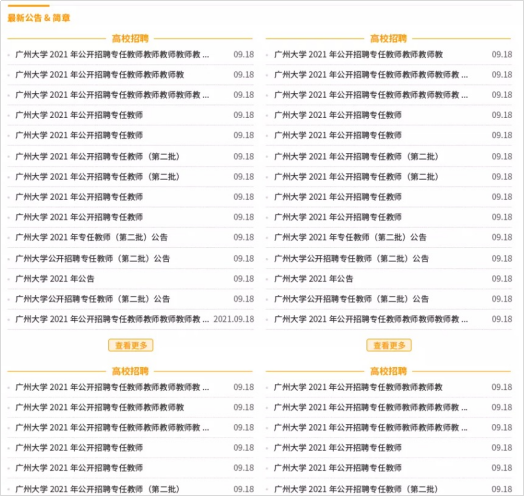The width and height of the screenshot is (524, 497).
Task: Open upper-right link ending 教师教师教 without ellipsis
Action: click(359, 54)
